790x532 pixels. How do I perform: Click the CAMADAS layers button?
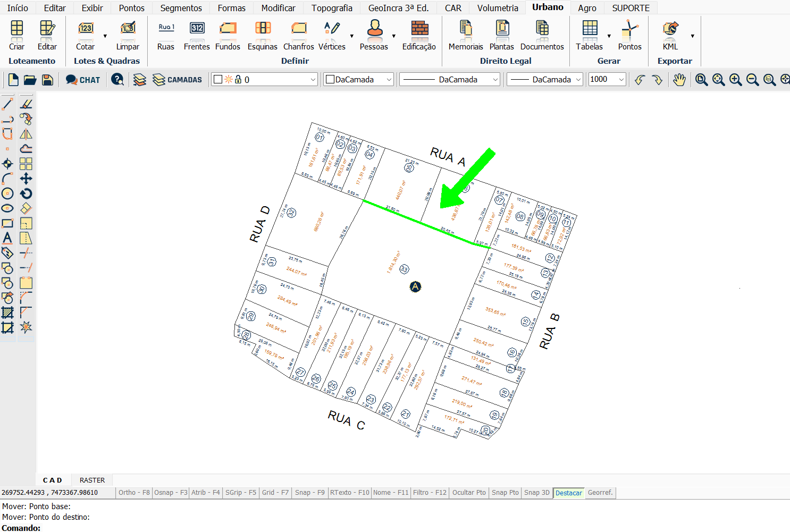[x=177, y=80]
